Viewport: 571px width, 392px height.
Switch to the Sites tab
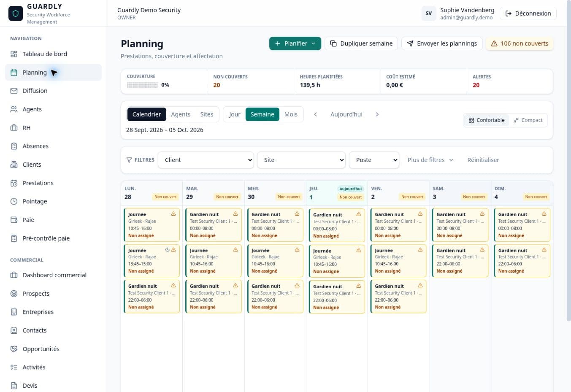[207, 114]
